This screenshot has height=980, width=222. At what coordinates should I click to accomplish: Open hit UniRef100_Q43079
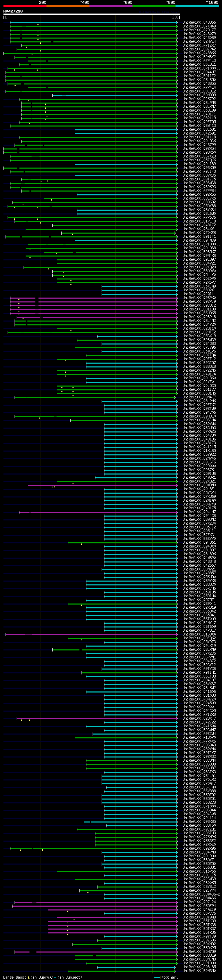point(199,34)
